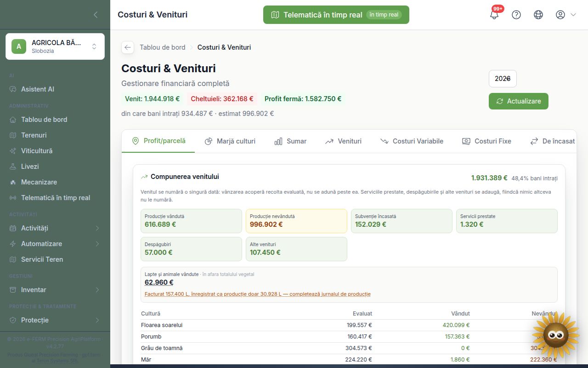Viewport: 588px width, 368px height.
Task: Open Servicii Teren in the sidebar
Action: [x=55, y=259]
